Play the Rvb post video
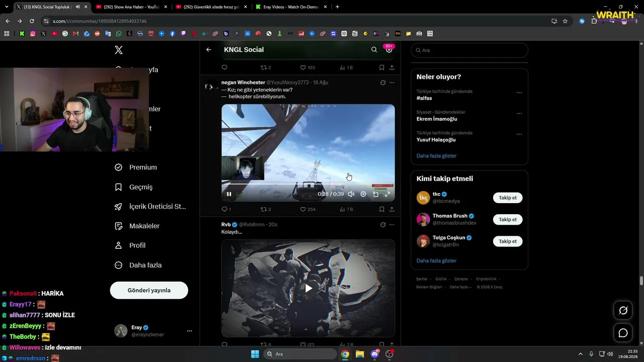Screen dimensions: 644x362 click(308, 288)
